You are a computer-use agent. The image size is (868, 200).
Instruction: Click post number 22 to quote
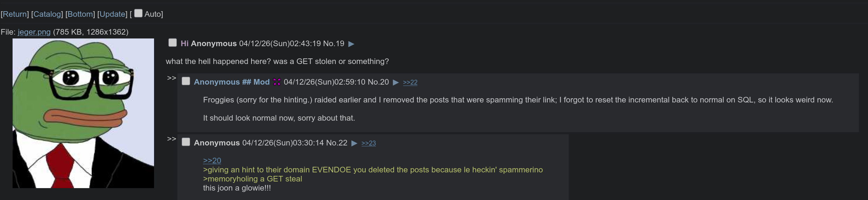[x=342, y=143]
